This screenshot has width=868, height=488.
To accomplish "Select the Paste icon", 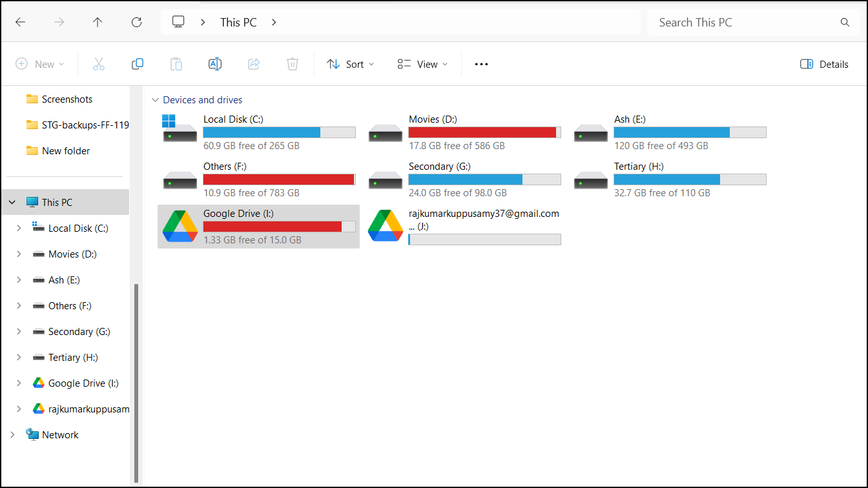I will pyautogui.click(x=176, y=64).
